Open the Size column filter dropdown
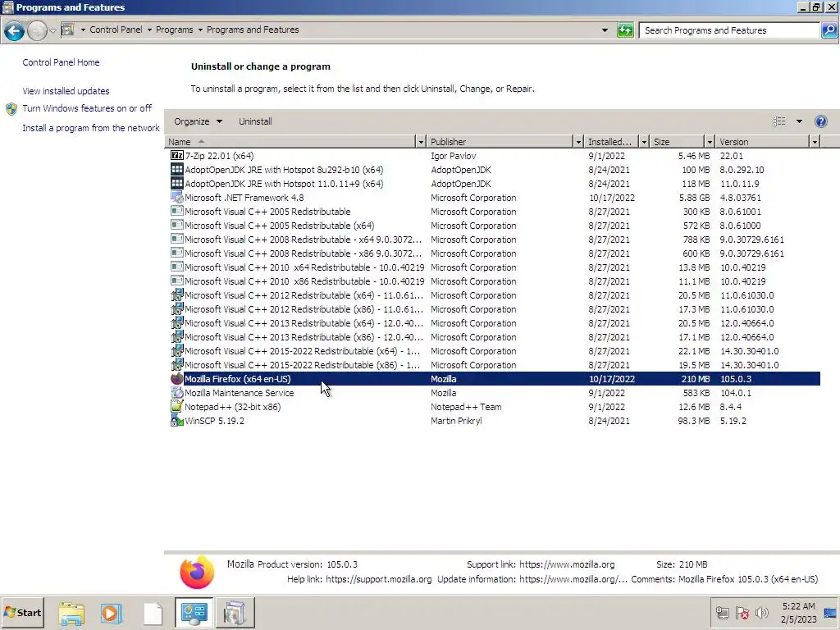 pyautogui.click(x=710, y=142)
